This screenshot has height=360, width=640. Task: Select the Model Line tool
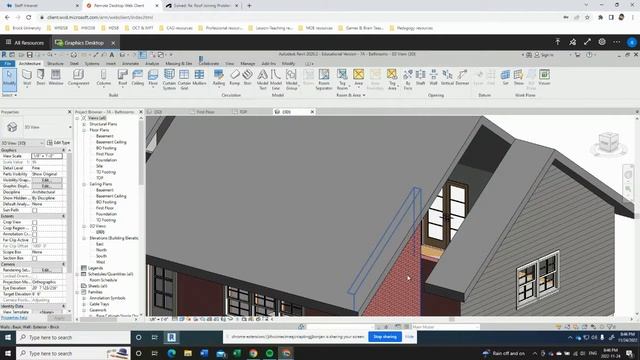point(276,79)
